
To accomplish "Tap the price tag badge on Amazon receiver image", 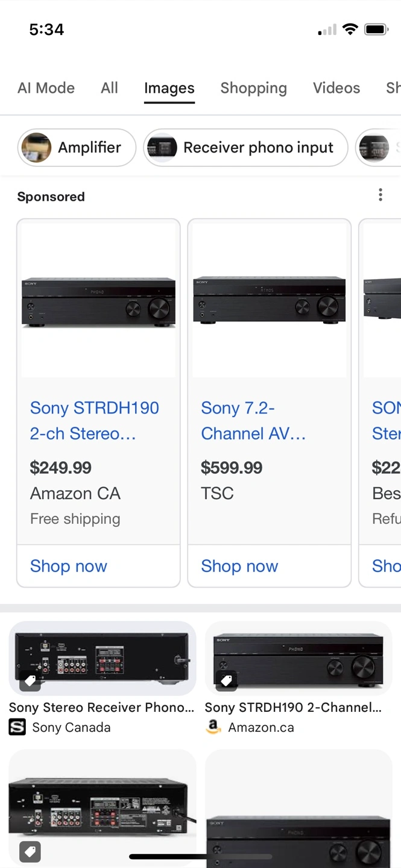I will [226, 681].
